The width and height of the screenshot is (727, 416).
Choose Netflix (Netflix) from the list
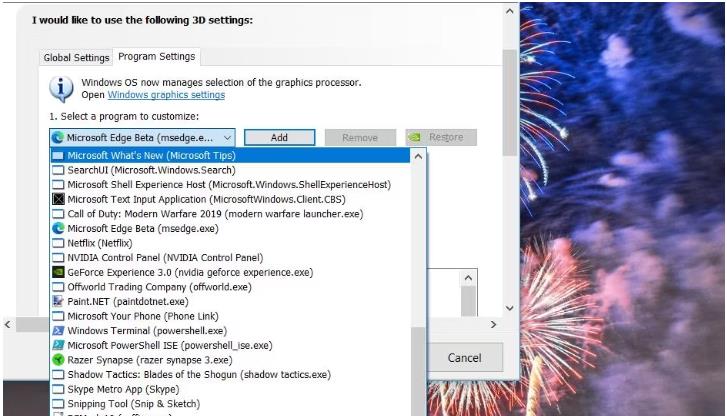click(230, 243)
